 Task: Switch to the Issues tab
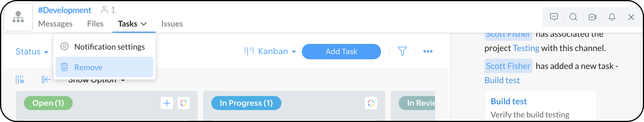172,24
